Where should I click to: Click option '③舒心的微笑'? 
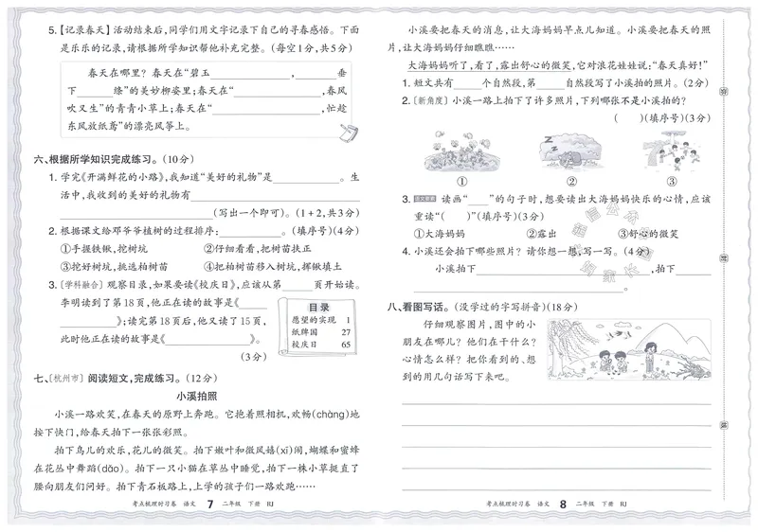coord(648,234)
